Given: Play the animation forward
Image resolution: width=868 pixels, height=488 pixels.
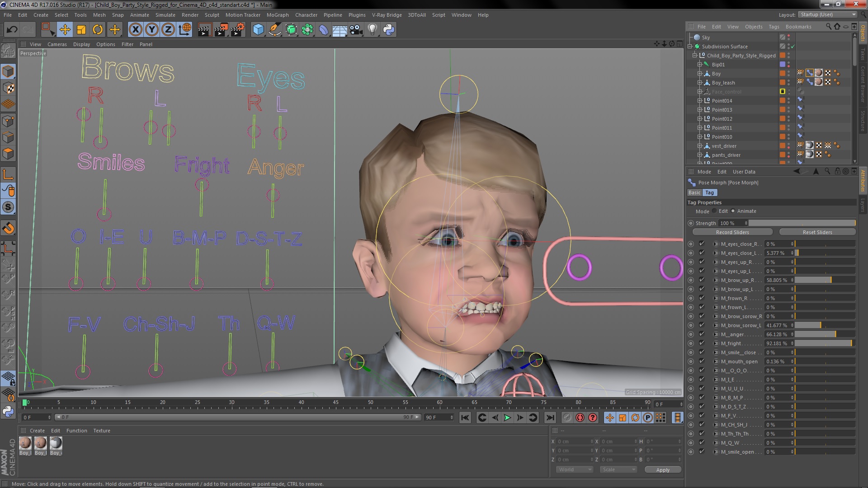Looking at the screenshot, I should point(507,418).
